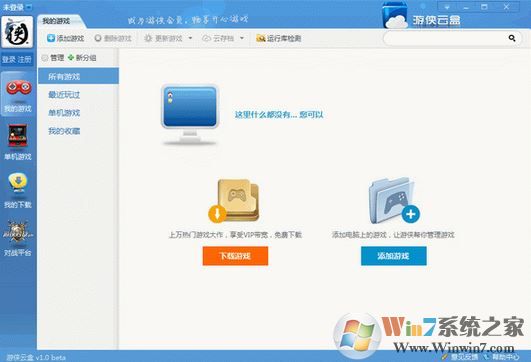531x362 pixels.
Task: Click the computer monitor illustration
Action: [190, 115]
